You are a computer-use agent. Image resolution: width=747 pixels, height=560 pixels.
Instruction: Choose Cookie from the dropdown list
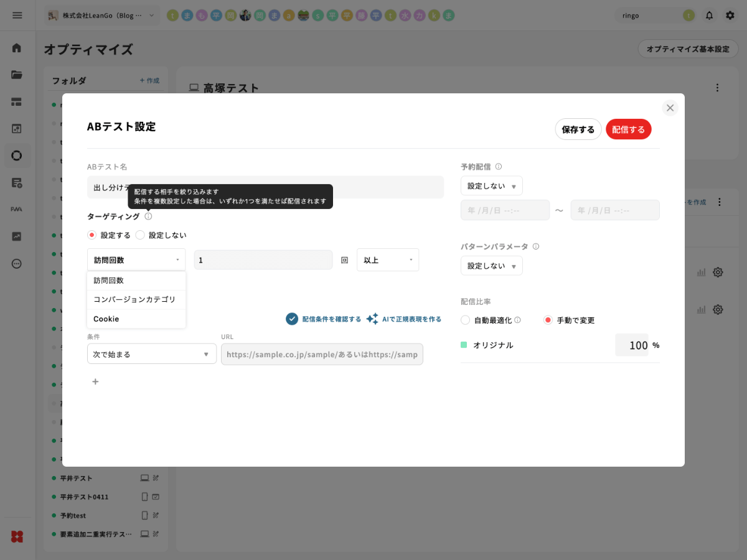136,319
